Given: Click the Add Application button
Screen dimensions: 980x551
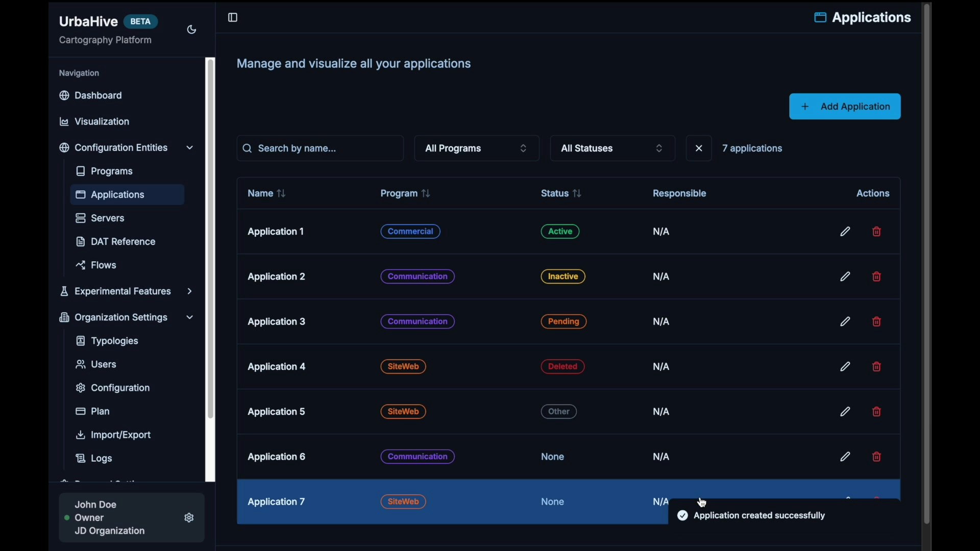Looking at the screenshot, I should (845, 107).
